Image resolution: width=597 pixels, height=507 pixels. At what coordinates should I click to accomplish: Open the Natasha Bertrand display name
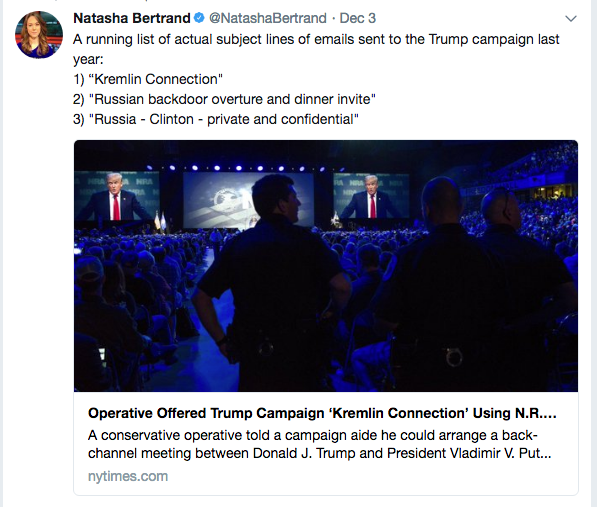point(132,18)
